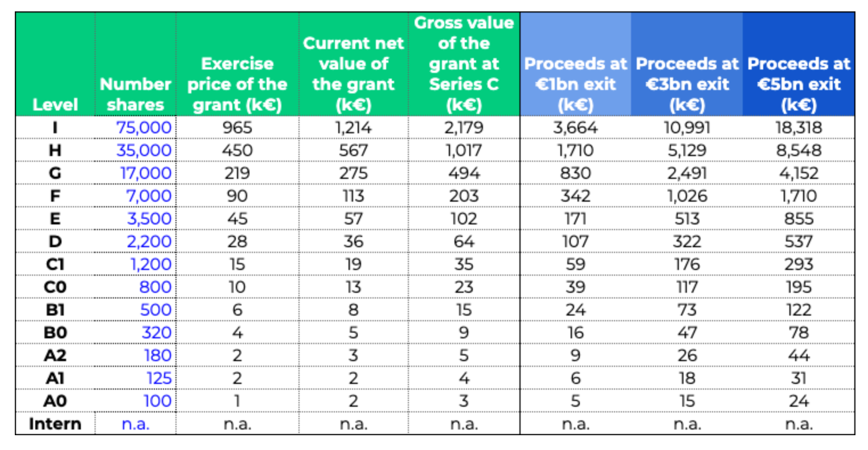Select the row label 'C1'

[55, 264]
